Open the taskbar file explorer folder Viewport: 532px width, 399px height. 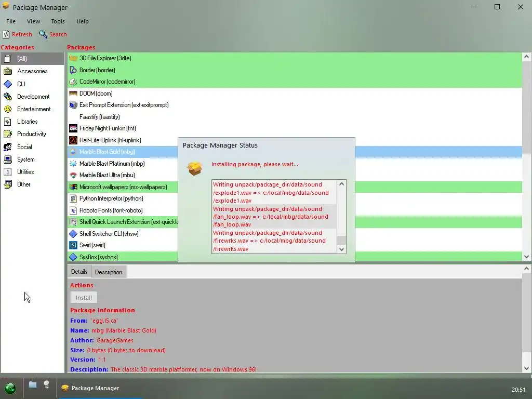[x=33, y=385]
